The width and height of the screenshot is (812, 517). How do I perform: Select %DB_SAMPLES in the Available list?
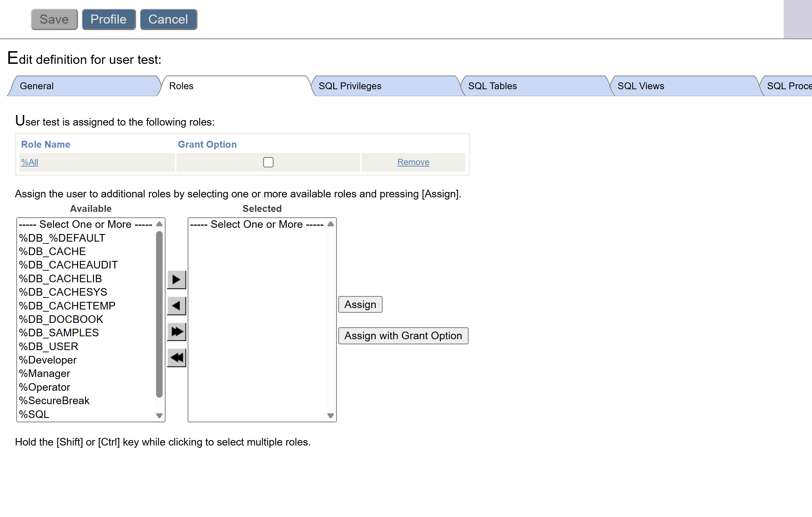coord(59,333)
